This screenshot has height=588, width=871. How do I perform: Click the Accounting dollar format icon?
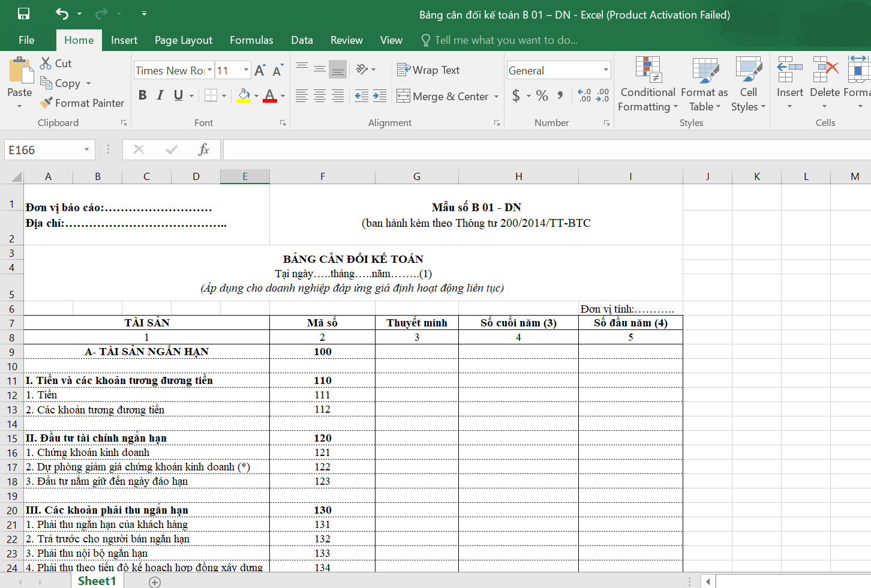[x=516, y=95]
